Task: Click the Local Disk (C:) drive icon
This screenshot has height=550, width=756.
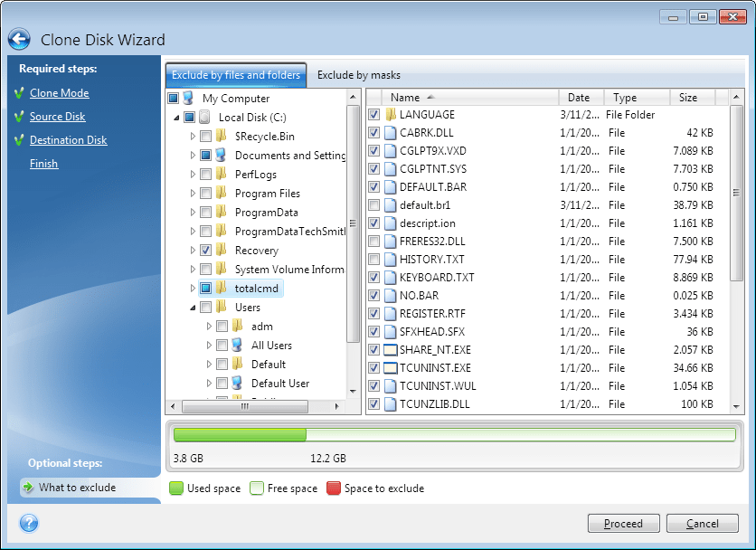Action: click(204, 118)
